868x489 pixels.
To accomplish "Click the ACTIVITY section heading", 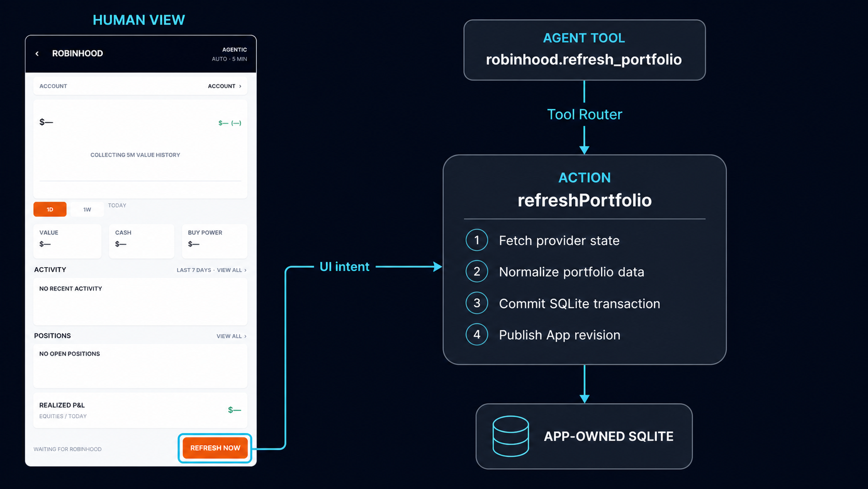I will point(50,270).
